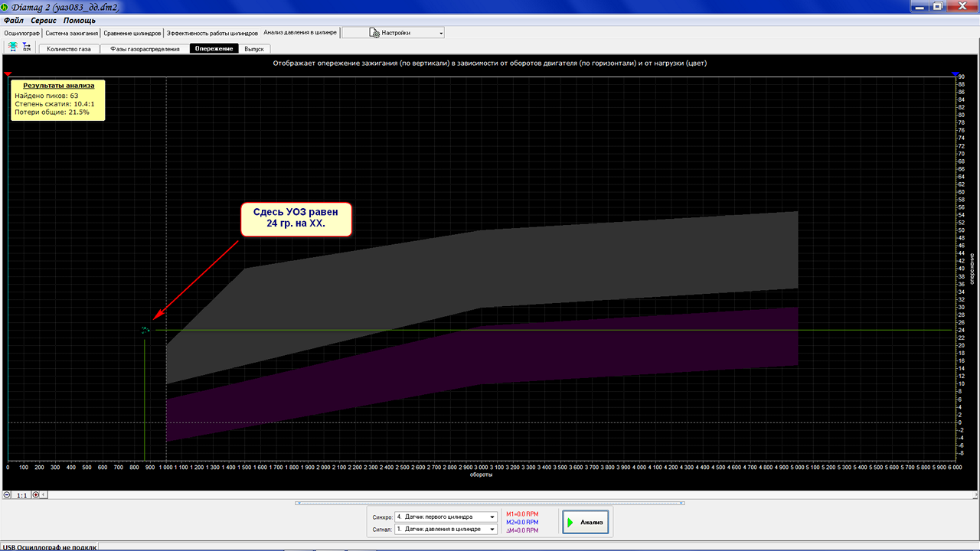Viewport: 980px width, 551px height.
Task: Click the red marker triangle at top-left
Action: 8,73
